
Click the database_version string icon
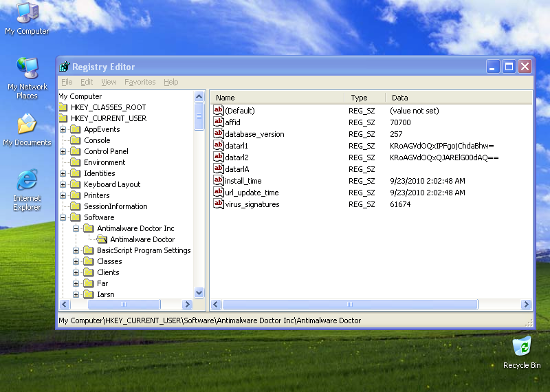[x=218, y=133]
